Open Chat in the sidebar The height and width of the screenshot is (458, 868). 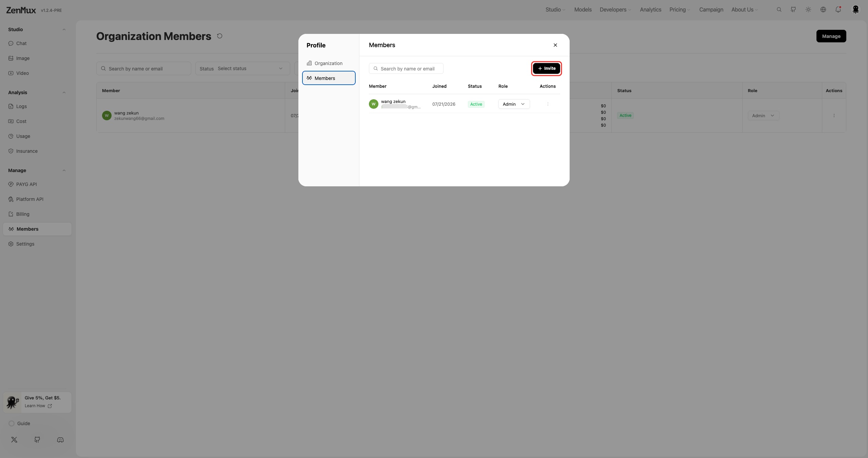pos(37,43)
